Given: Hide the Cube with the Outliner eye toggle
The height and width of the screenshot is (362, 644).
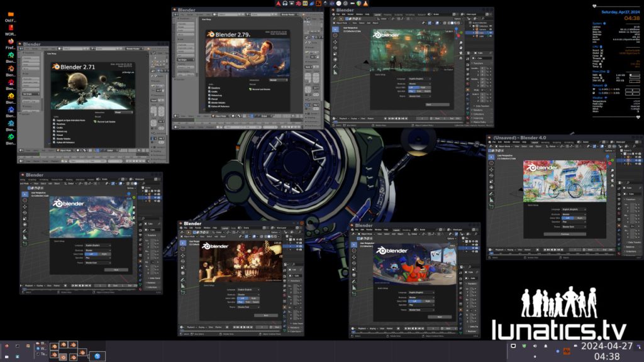Looking at the screenshot, I should [636, 160].
